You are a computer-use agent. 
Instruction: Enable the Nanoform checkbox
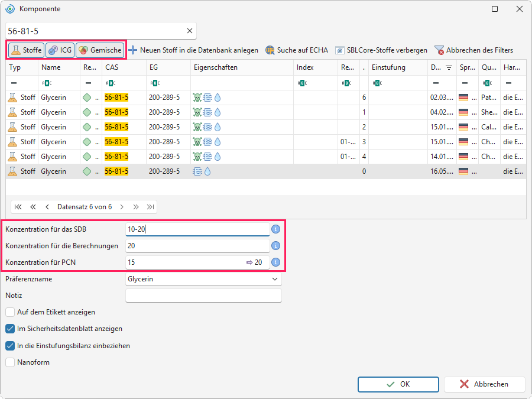point(10,362)
